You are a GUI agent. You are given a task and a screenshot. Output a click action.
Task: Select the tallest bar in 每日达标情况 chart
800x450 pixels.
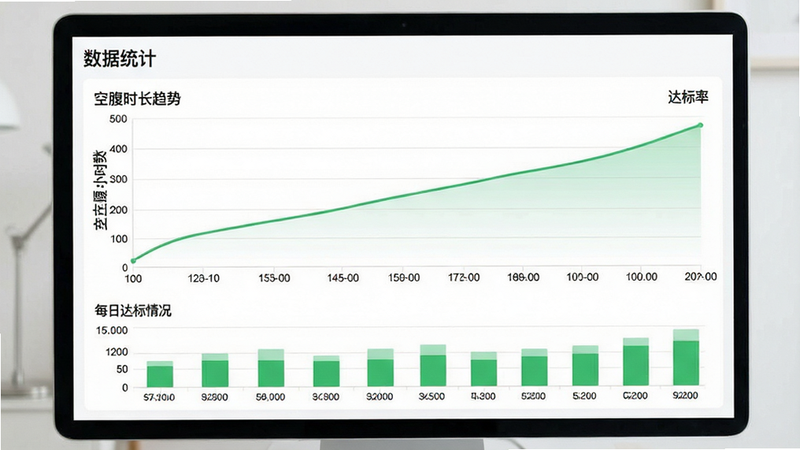pyautogui.click(x=686, y=358)
